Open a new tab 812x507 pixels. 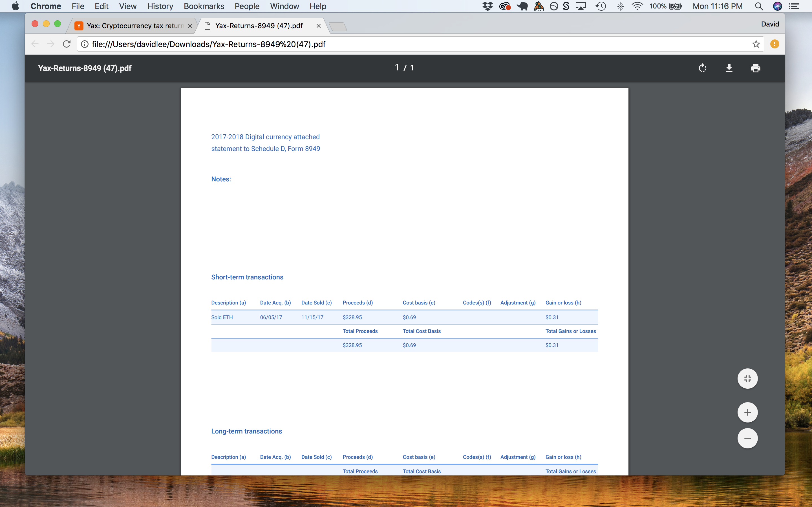click(x=337, y=26)
